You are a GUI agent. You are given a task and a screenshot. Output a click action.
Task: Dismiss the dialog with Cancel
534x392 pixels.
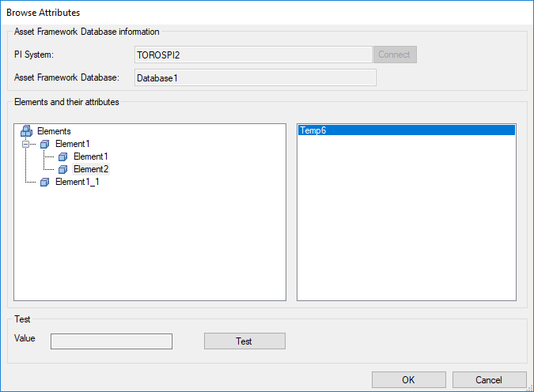click(489, 379)
